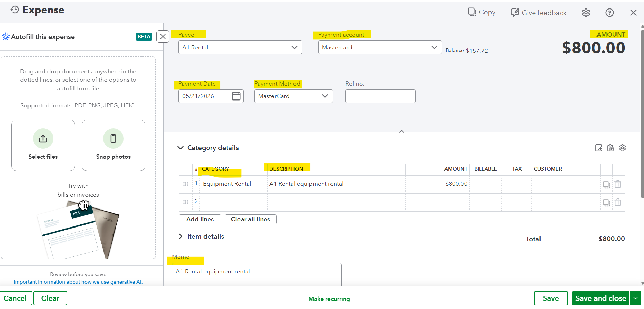Screen dimensions: 644x309
Task: Open the settings gear in header
Action: pyautogui.click(x=586, y=13)
